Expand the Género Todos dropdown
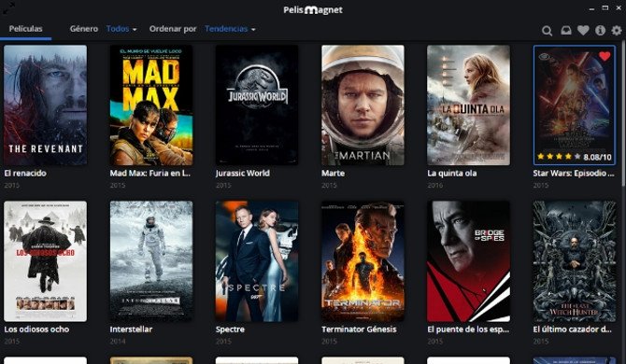 click(121, 29)
